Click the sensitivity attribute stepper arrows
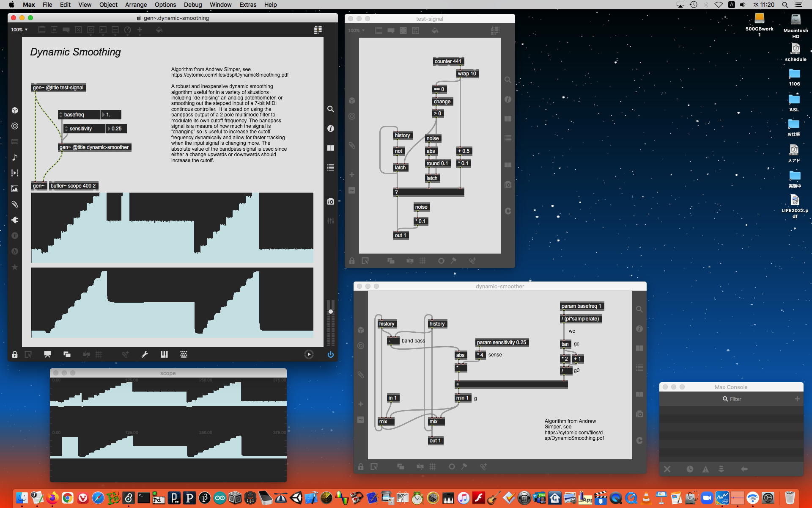Image resolution: width=812 pixels, height=508 pixels. pos(66,129)
